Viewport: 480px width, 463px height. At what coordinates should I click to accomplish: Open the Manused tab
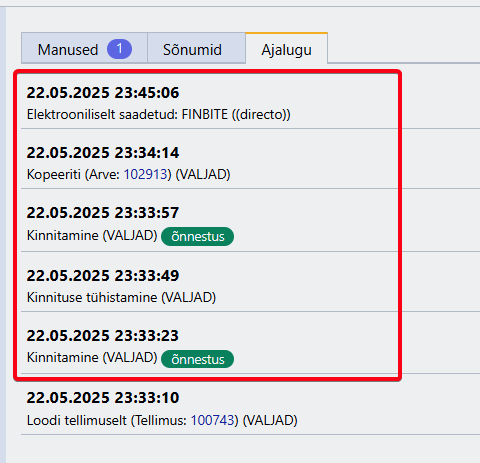84,48
